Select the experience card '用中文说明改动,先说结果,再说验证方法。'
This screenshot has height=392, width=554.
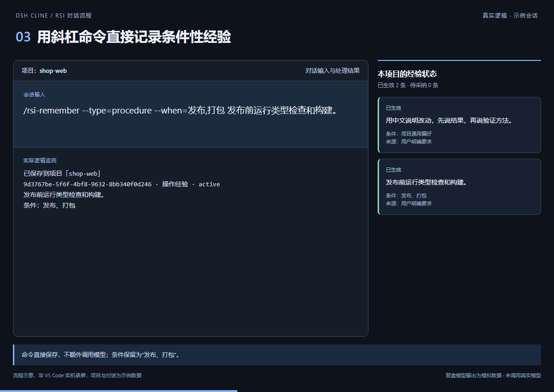pyautogui.click(x=459, y=125)
